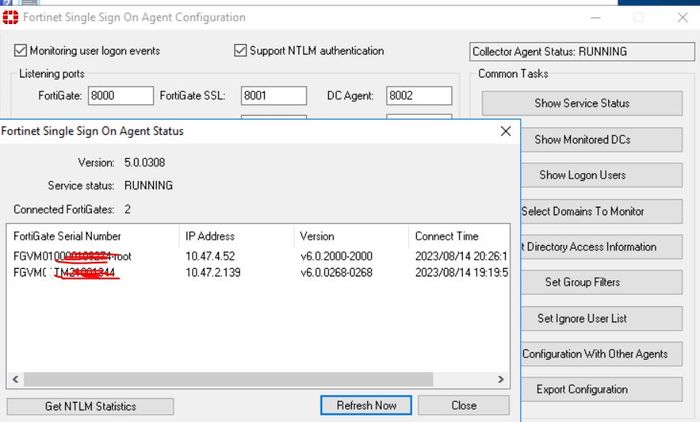The height and width of the screenshot is (422, 700).
Task: Click the horizontal scrollbar left arrow
Action: pyautogui.click(x=16, y=380)
